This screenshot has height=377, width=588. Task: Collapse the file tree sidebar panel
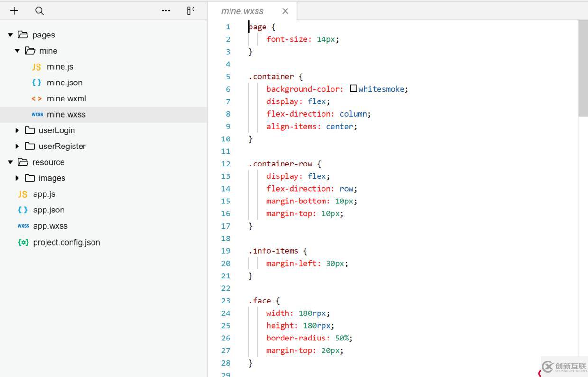pyautogui.click(x=192, y=10)
